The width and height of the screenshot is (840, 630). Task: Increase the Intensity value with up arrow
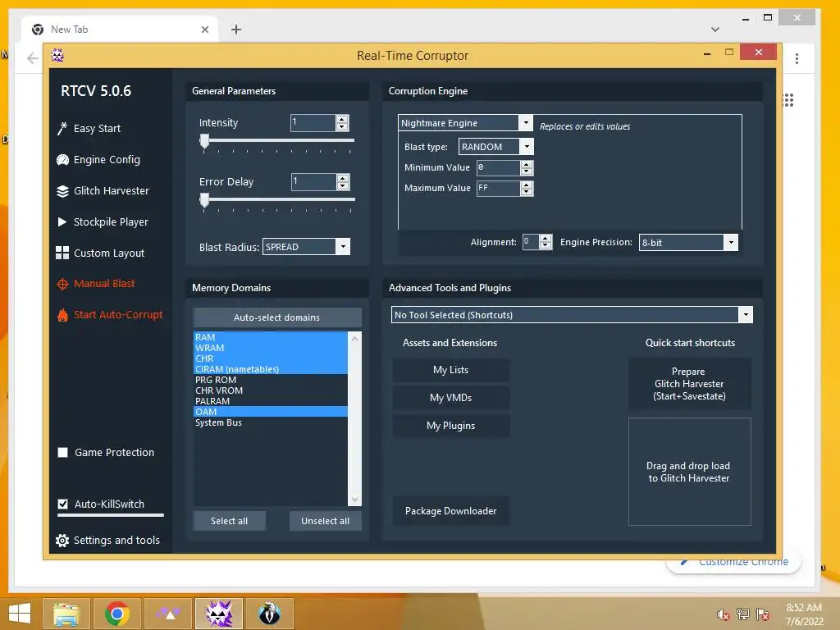pos(342,119)
